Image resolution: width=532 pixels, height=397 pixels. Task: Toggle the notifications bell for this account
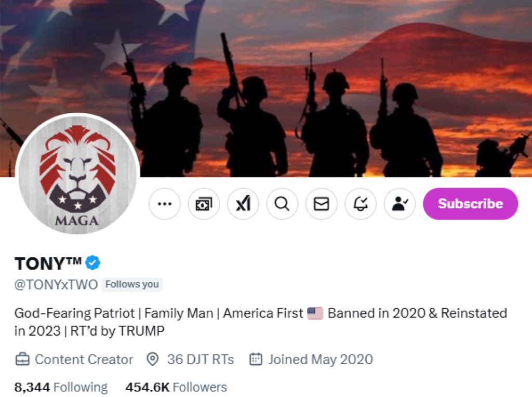pyautogui.click(x=361, y=204)
